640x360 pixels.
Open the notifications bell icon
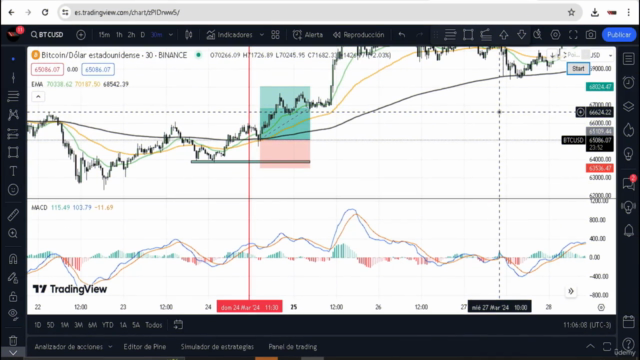pyautogui.click(x=629, y=231)
